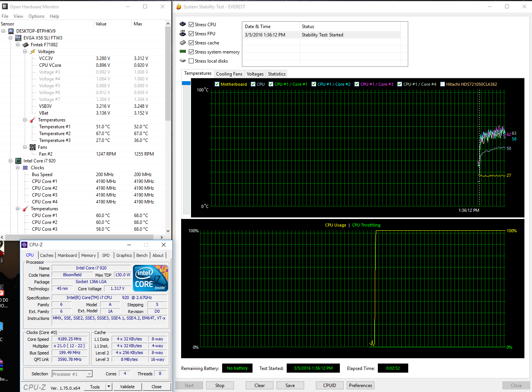Click the Stress FPU icon
The width and height of the screenshot is (532, 392).
coord(183,33)
